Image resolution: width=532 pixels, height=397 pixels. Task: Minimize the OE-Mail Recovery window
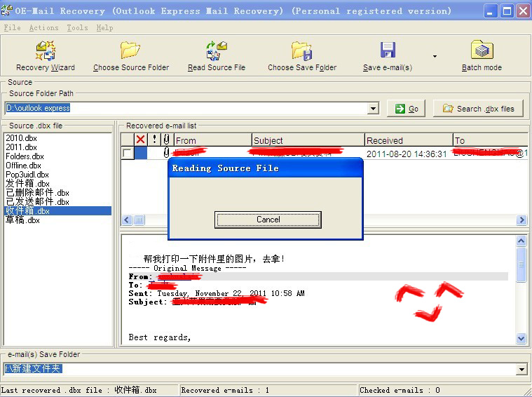click(490, 11)
